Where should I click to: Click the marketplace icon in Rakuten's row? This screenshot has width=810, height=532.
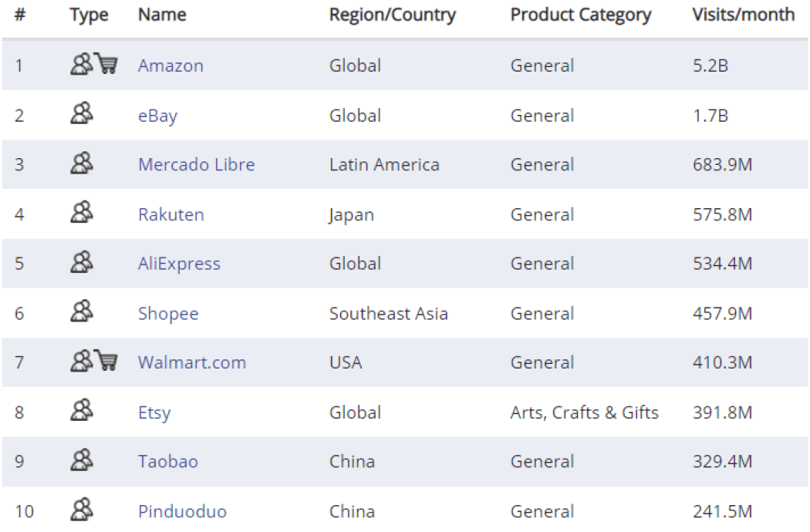[x=82, y=214]
